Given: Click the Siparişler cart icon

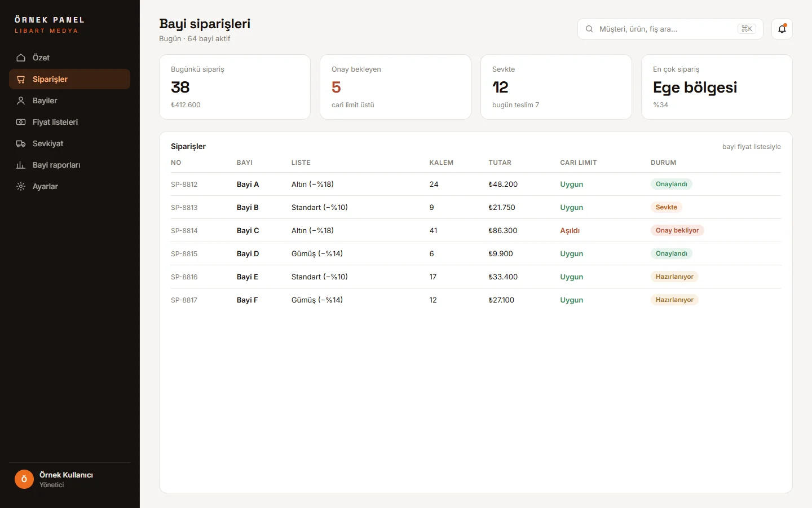Looking at the screenshot, I should [x=21, y=79].
